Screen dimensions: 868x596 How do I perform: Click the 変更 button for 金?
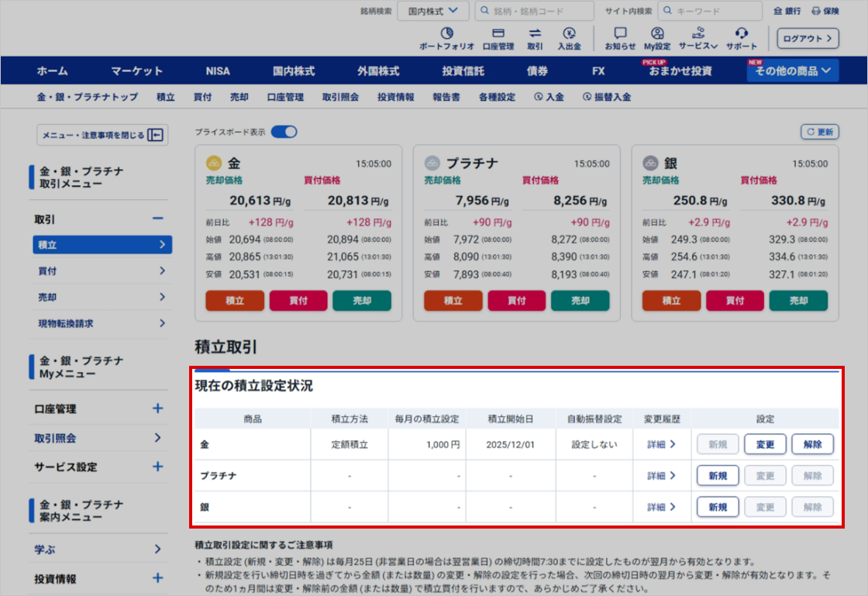tap(765, 444)
